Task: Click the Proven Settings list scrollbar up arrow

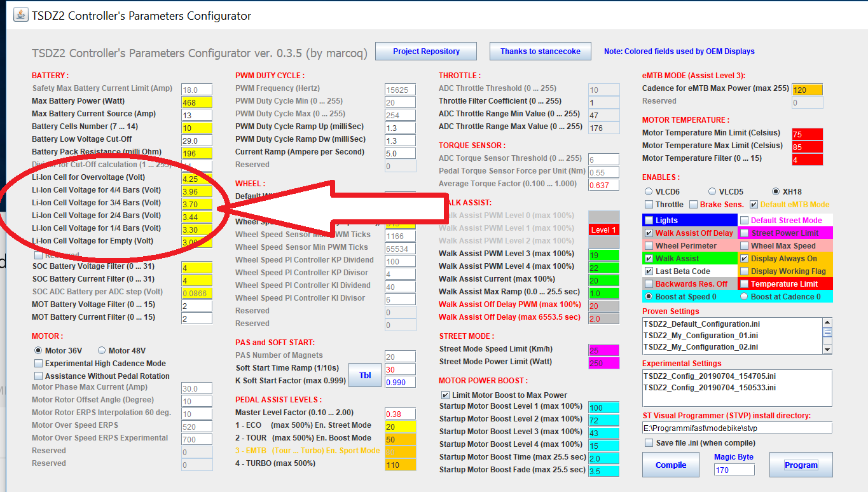Action: pyautogui.click(x=827, y=323)
